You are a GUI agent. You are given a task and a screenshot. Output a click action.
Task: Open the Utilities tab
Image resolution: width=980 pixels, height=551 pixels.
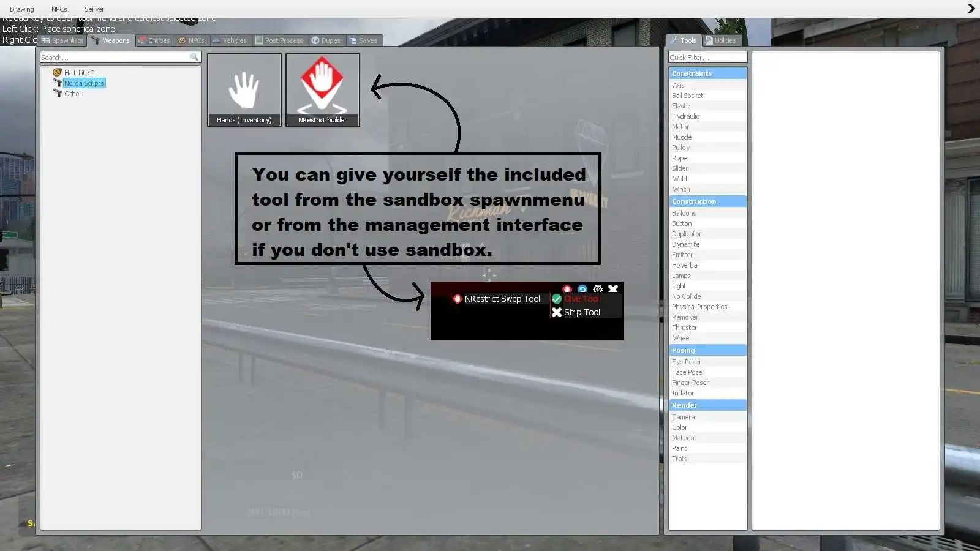pyautogui.click(x=721, y=40)
